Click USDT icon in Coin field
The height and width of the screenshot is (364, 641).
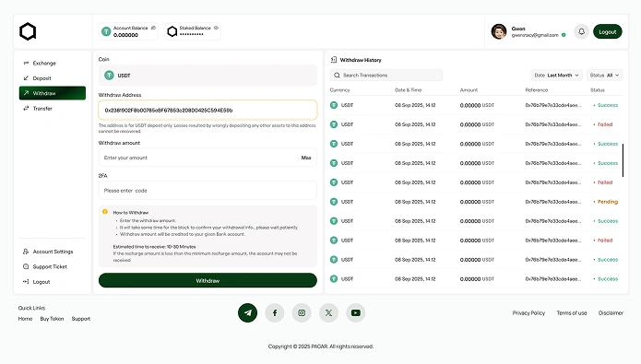pyautogui.click(x=109, y=76)
